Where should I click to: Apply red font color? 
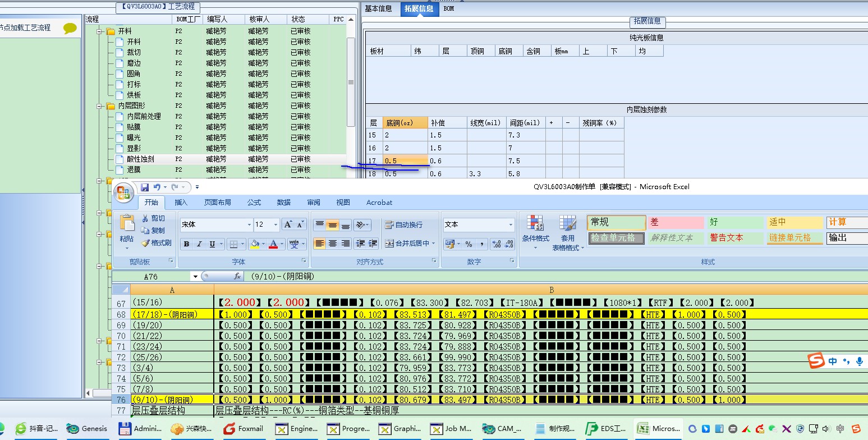click(273, 244)
